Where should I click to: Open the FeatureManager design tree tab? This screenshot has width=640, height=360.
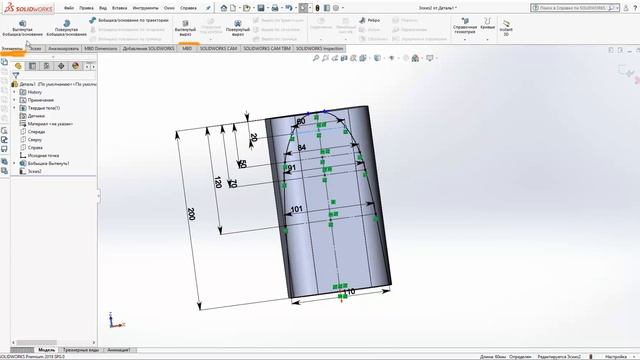pos(18,66)
